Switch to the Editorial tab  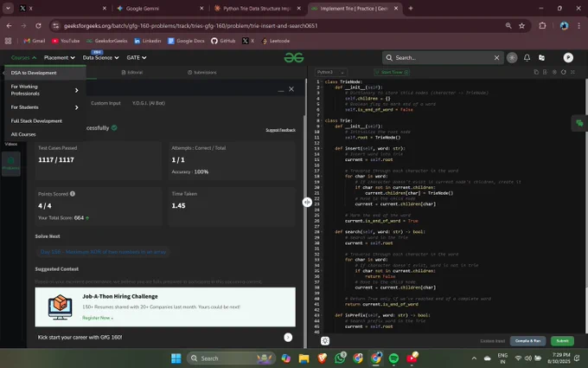132,72
